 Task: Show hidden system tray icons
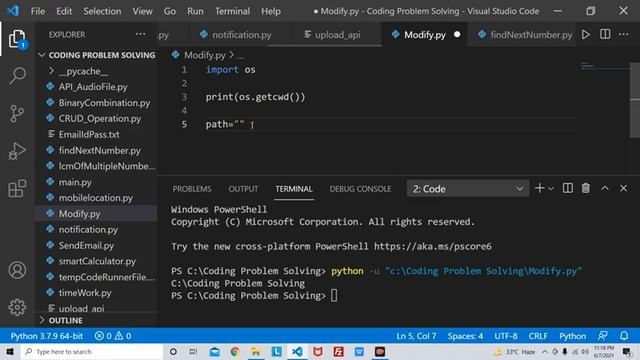[545, 351]
